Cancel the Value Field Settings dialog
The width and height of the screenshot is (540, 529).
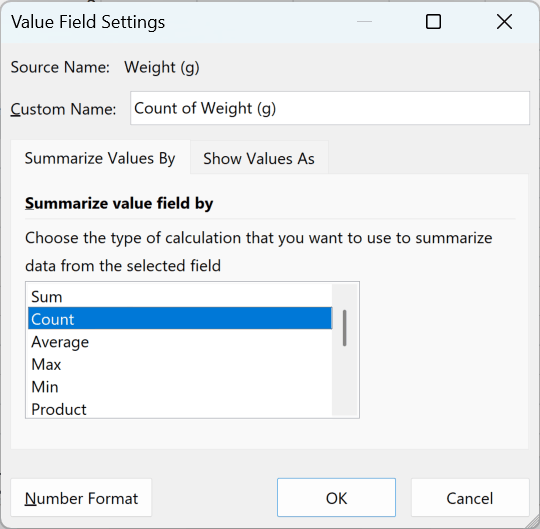click(470, 498)
